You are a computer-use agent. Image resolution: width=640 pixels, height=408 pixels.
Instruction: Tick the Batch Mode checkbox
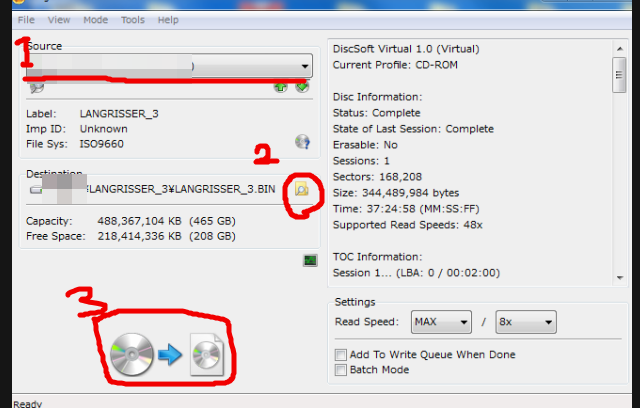(x=340, y=370)
